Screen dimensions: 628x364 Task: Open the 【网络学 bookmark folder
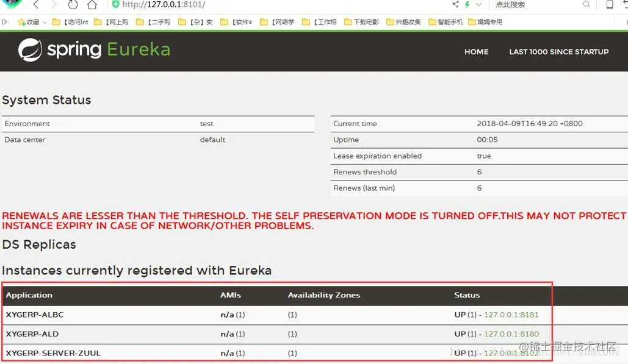click(x=276, y=22)
